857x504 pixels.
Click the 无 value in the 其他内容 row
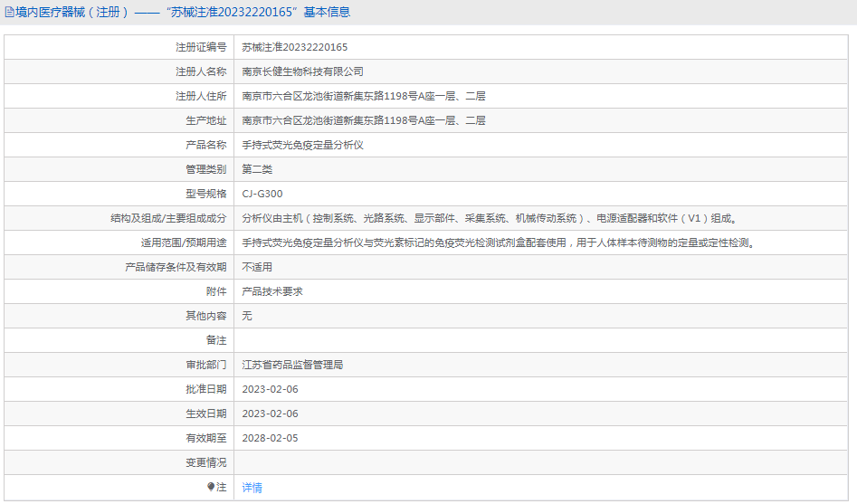[247, 316]
